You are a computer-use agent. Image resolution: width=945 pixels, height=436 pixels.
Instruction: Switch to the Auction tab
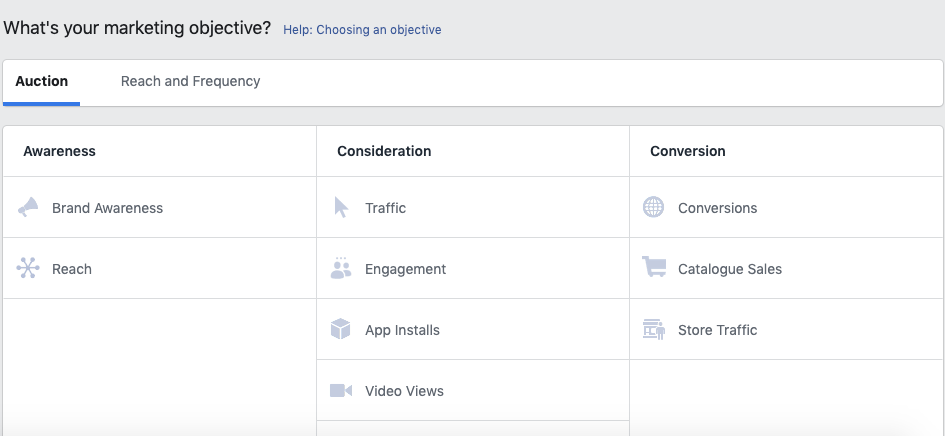click(42, 81)
